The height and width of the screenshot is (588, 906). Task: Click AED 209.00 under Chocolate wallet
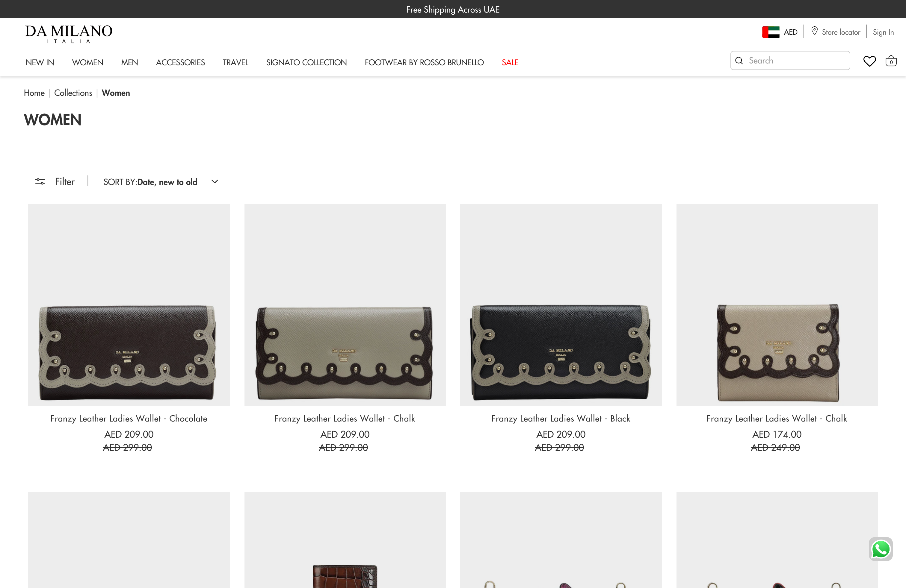point(129,434)
